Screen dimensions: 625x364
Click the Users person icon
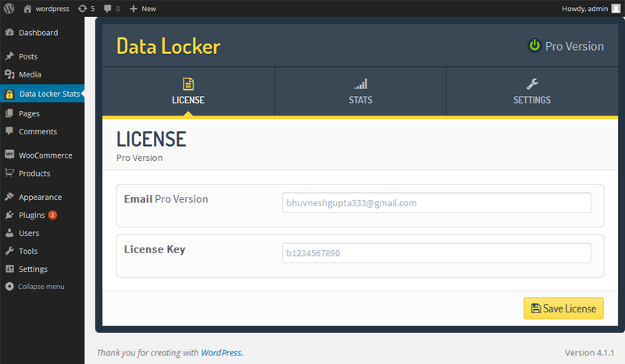click(9, 233)
